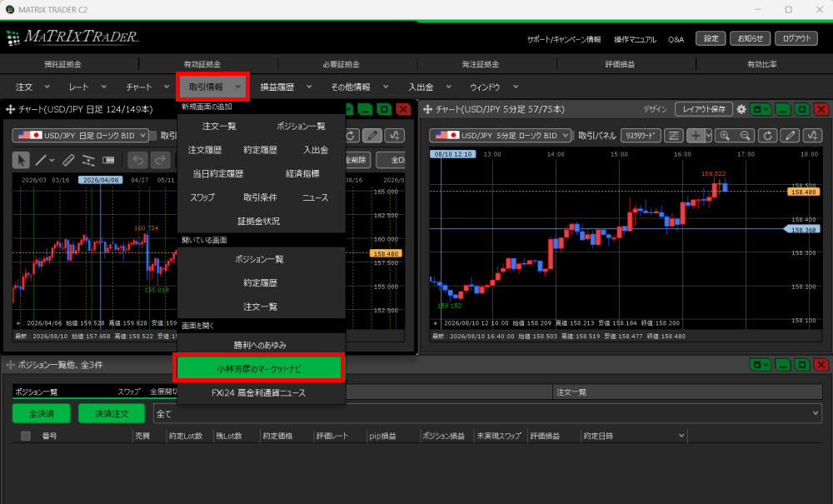Select the cursor pointer tool in daily chart
The image size is (833, 504).
tap(21, 159)
